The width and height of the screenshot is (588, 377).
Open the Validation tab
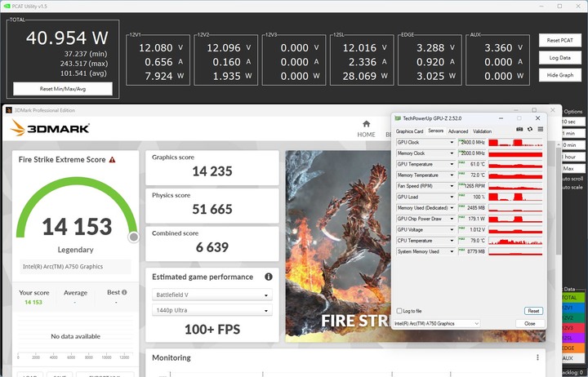tap(483, 131)
